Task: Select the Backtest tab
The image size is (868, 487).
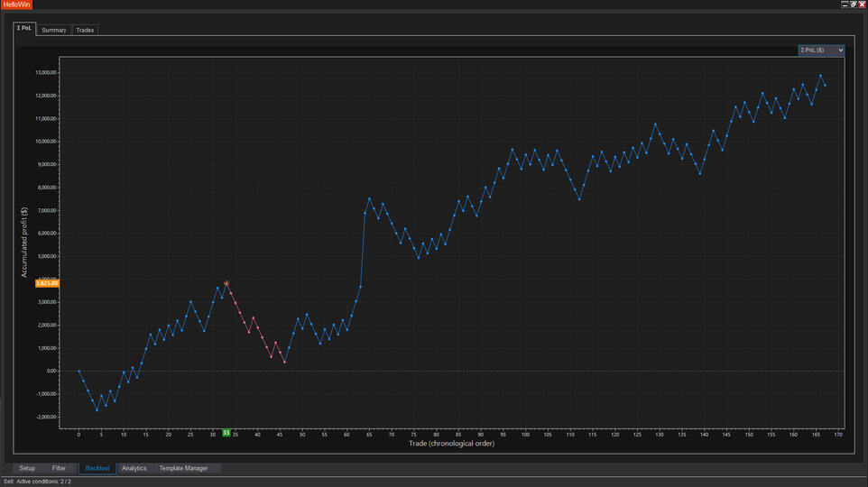Action: [x=97, y=468]
